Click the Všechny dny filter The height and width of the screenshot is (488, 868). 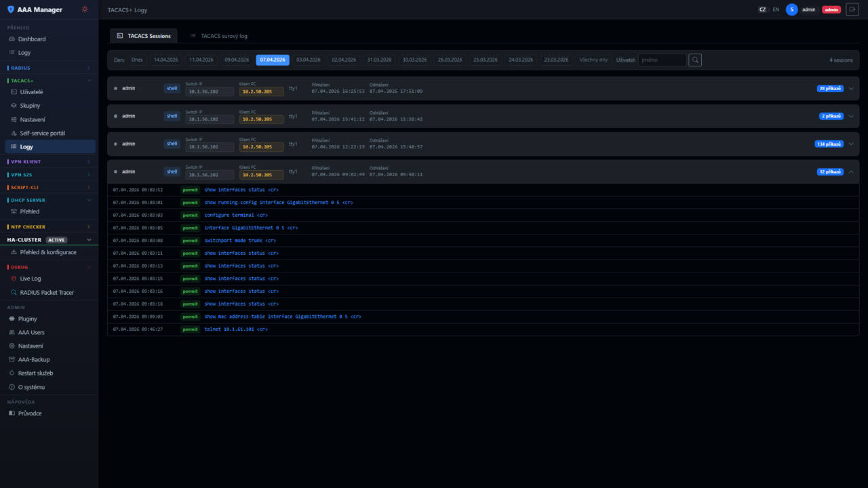(x=593, y=60)
